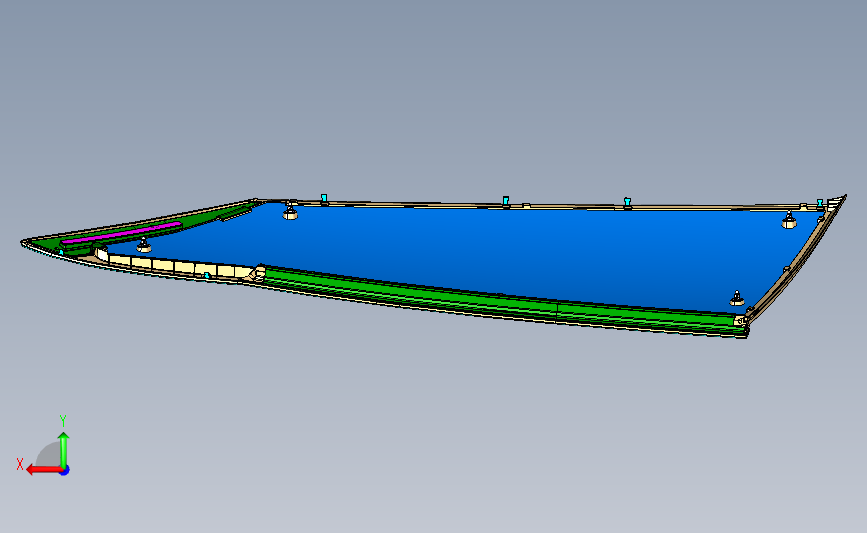Pick the magenta strip on the model
The image size is (867, 533).
click(x=121, y=232)
